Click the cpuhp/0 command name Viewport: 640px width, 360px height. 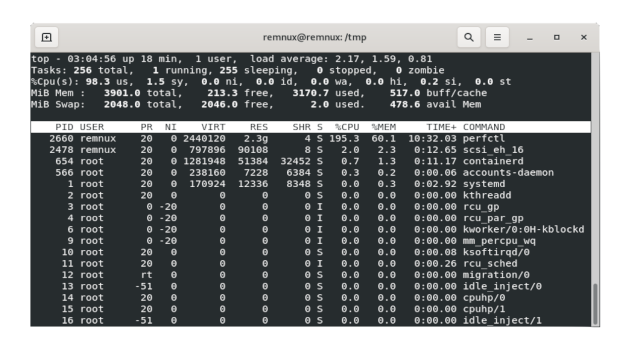(x=483, y=298)
